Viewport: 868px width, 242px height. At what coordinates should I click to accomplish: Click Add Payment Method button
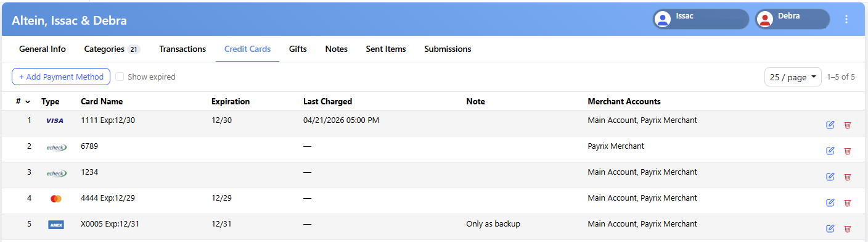[61, 77]
